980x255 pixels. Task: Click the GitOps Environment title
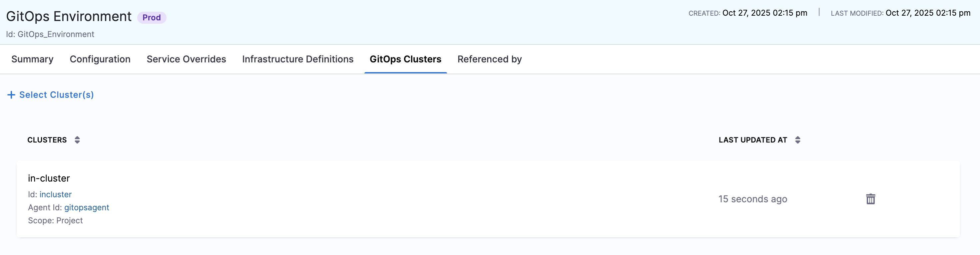point(69,16)
